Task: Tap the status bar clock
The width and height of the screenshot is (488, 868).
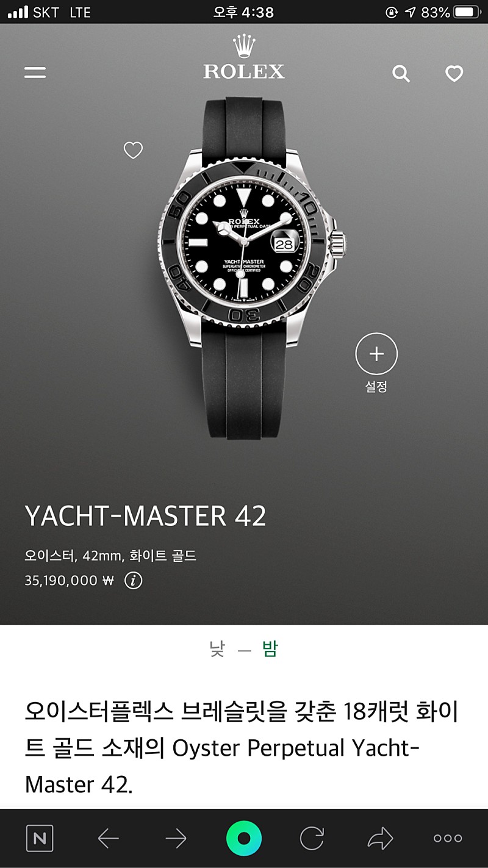Action: click(244, 12)
